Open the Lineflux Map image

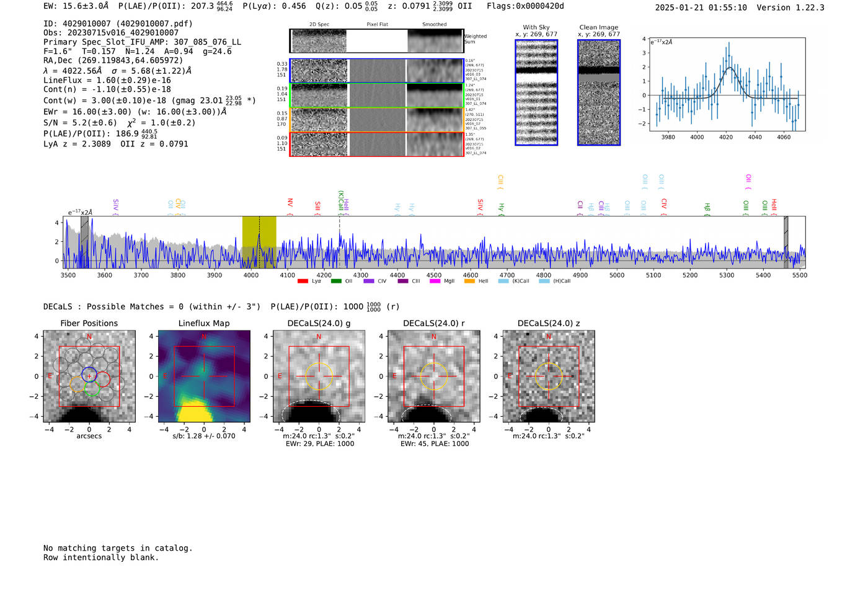pyautogui.click(x=204, y=376)
